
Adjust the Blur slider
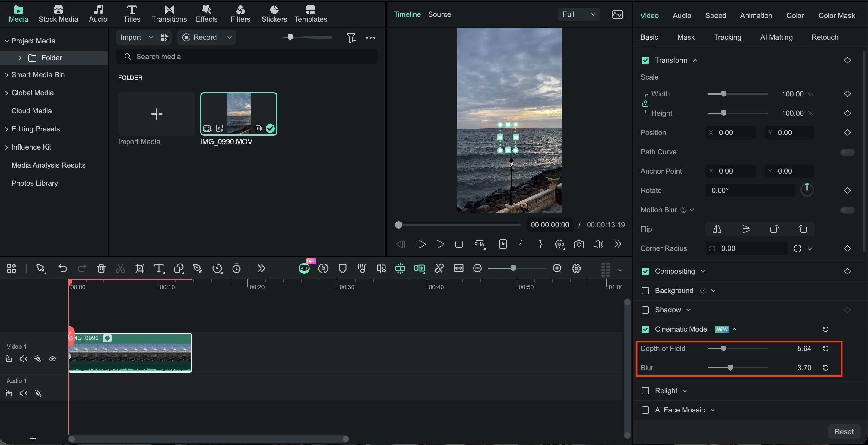(x=737, y=368)
